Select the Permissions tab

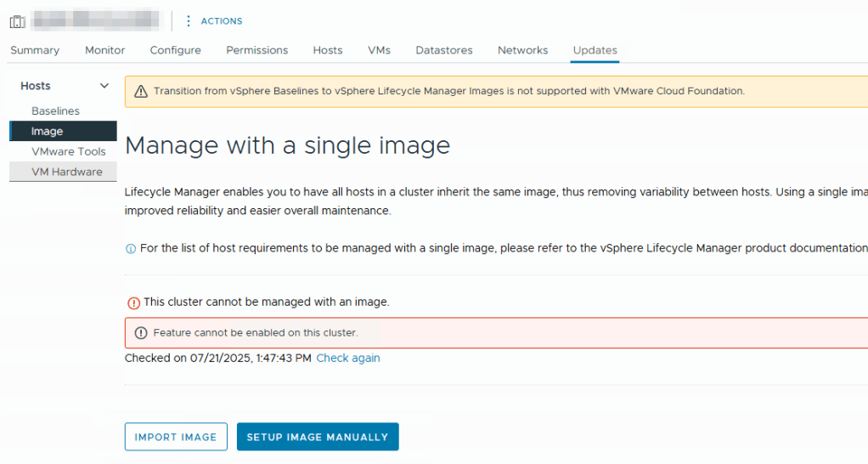coord(256,50)
